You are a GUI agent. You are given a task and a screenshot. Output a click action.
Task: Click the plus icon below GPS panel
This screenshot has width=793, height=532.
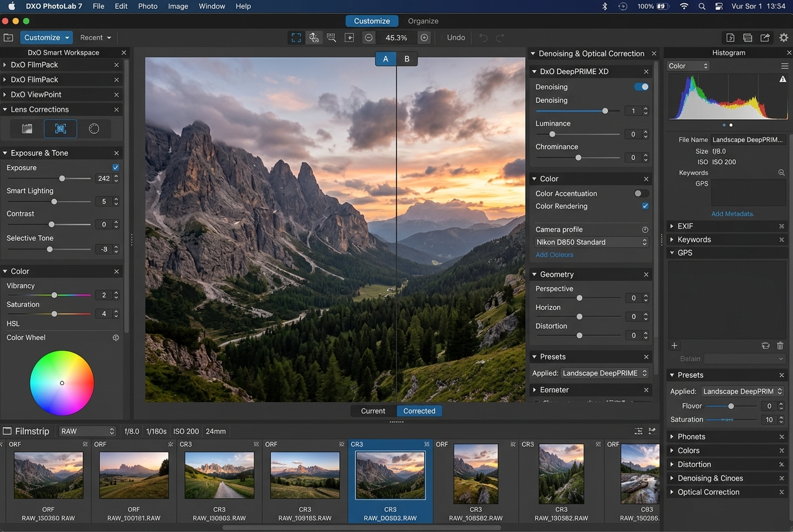[x=674, y=346]
